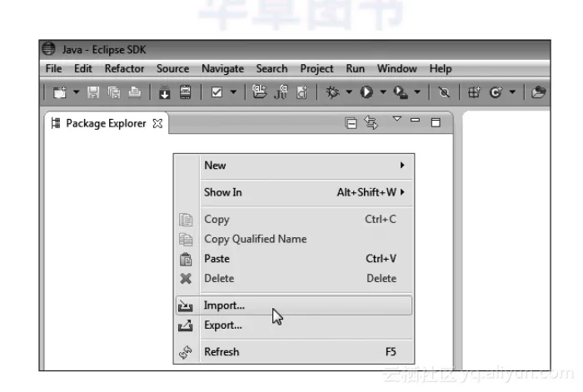The height and width of the screenshot is (392, 583).
Task: Open the Project menu
Action: [x=316, y=69]
